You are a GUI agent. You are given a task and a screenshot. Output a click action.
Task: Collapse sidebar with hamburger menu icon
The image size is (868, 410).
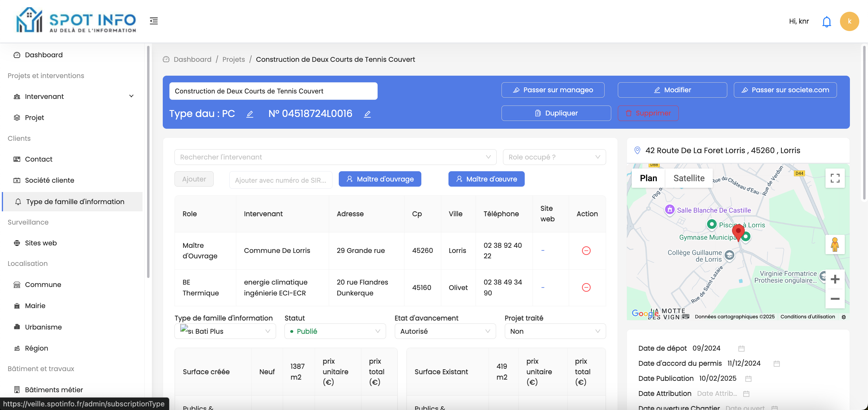154,21
